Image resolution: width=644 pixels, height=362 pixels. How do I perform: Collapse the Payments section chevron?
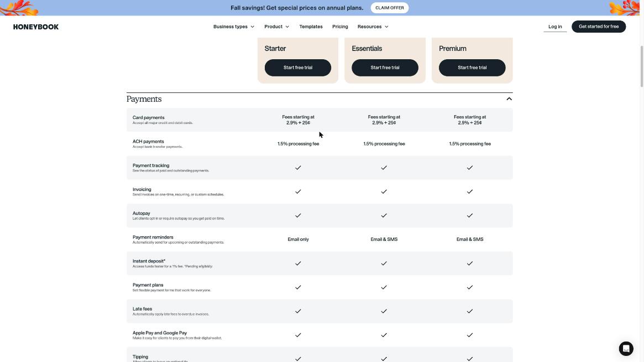509,99
